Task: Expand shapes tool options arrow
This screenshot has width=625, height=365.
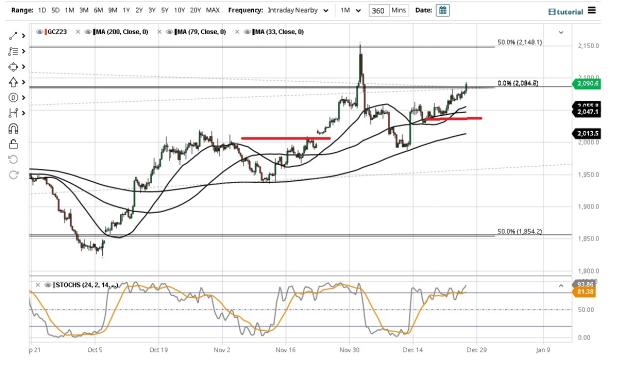Action: pyautogui.click(x=24, y=67)
